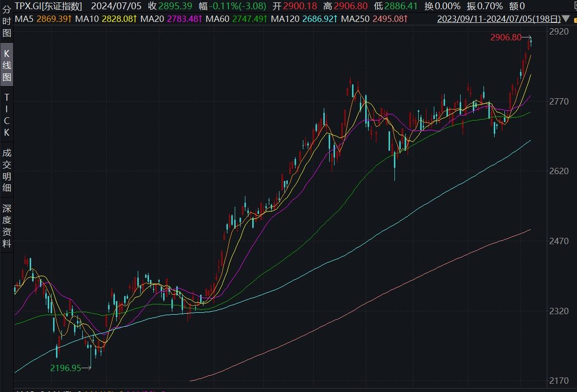Click the partially visible top-right corner icon
Image resolution: width=577 pixels, height=392 pixels.
(x=575, y=5)
